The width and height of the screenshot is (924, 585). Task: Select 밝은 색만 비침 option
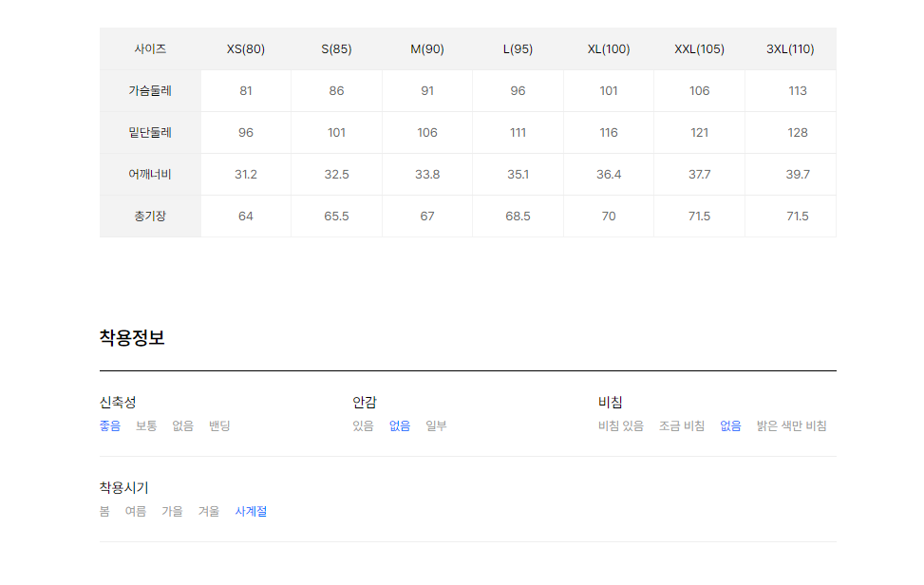pos(791,426)
